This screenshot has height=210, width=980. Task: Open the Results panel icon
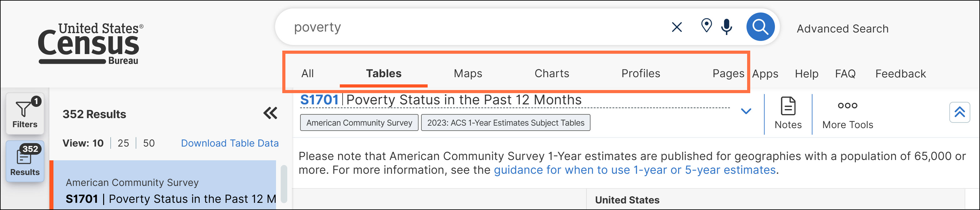[25, 161]
